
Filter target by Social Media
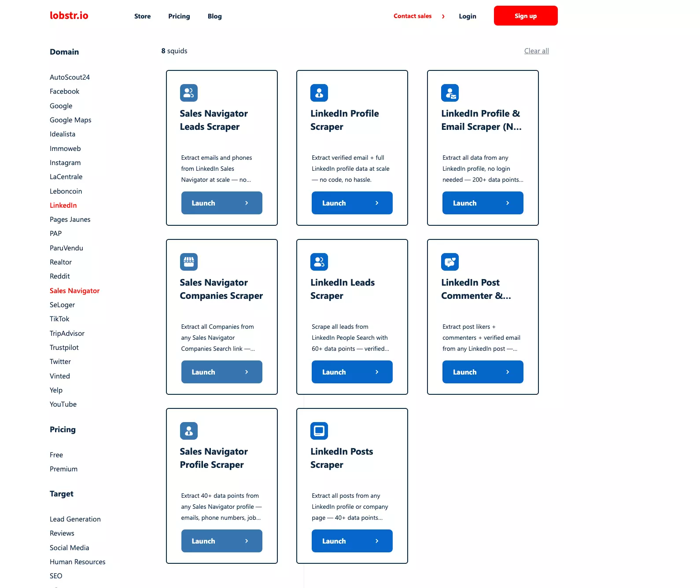pos(70,548)
